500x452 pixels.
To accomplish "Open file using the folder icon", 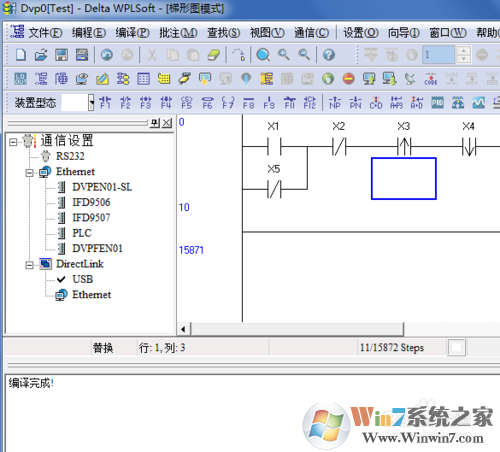I will point(41,55).
